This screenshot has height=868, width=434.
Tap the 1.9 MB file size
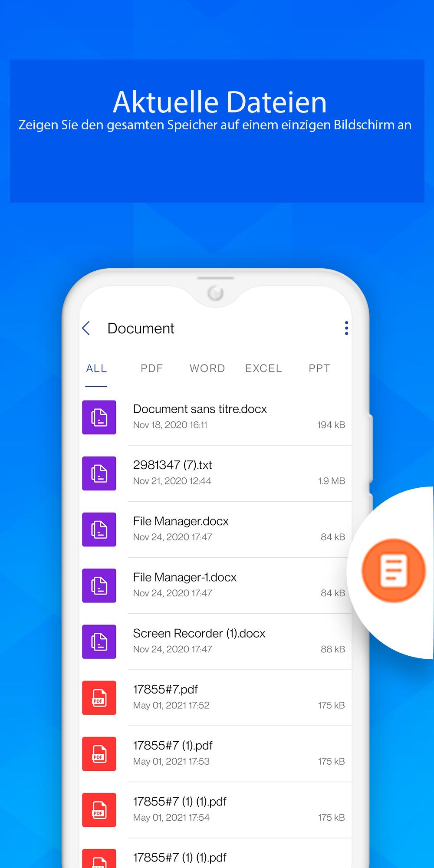tap(332, 481)
